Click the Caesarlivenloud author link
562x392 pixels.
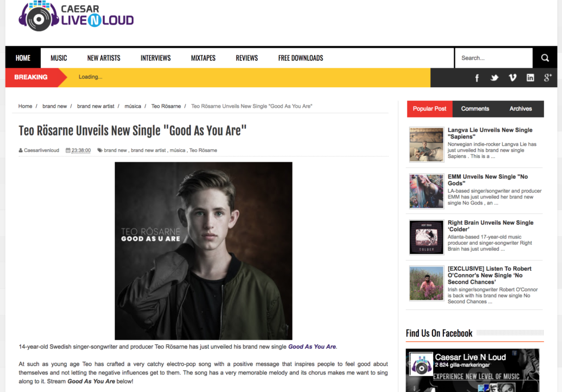click(41, 150)
